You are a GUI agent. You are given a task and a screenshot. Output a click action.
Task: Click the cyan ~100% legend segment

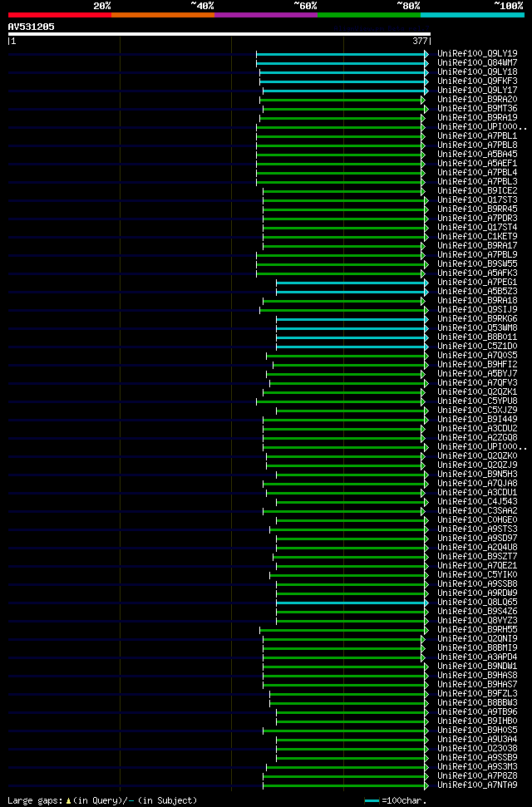pos(472,15)
